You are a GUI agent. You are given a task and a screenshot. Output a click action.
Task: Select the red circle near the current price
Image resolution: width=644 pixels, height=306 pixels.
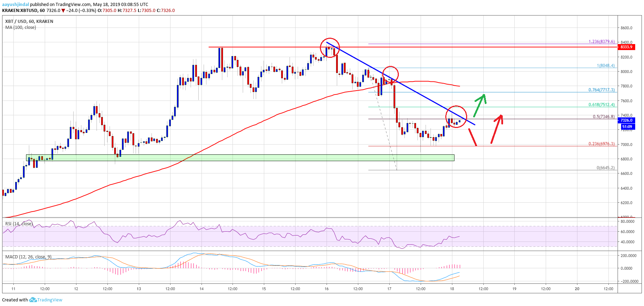point(456,116)
